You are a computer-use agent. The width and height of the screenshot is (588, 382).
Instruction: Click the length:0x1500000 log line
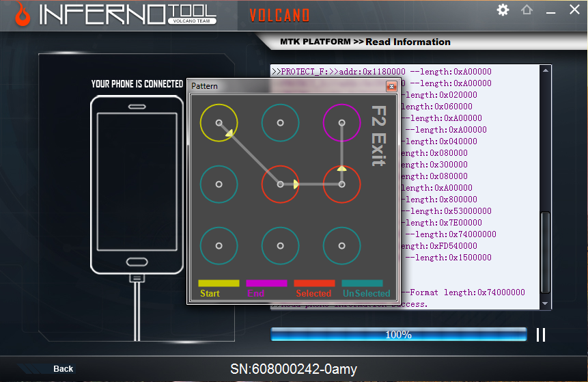pyautogui.click(x=448, y=258)
